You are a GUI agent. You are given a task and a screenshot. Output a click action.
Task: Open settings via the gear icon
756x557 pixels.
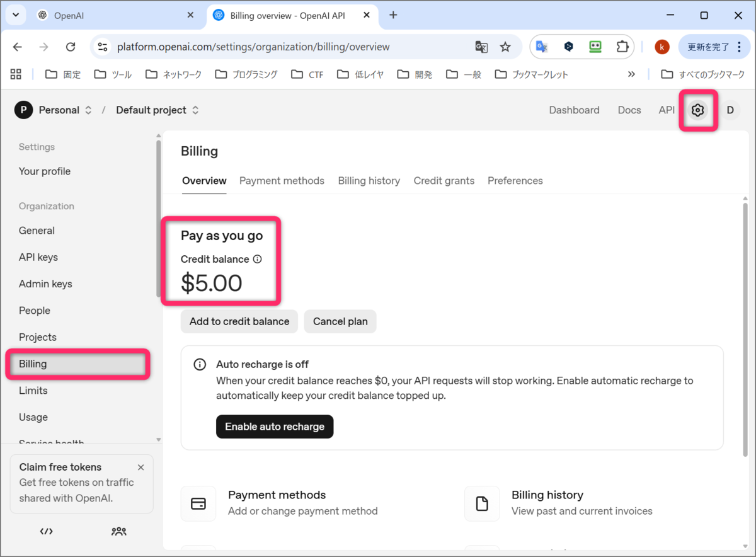[x=697, y=110]
